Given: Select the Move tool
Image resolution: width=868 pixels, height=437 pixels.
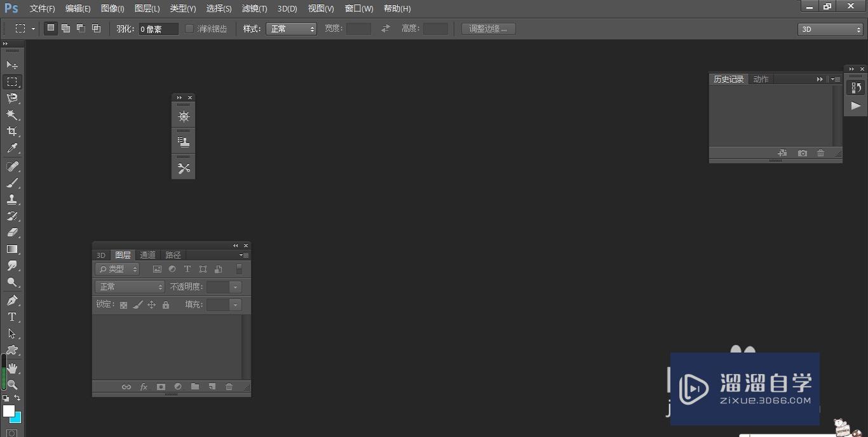Looking at the screenshot, I should click(x=12, y=65).
